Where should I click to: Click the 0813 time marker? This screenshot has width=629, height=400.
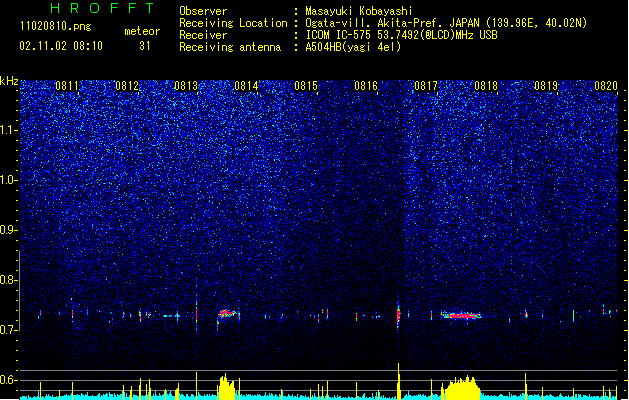(x=186, y=86)
